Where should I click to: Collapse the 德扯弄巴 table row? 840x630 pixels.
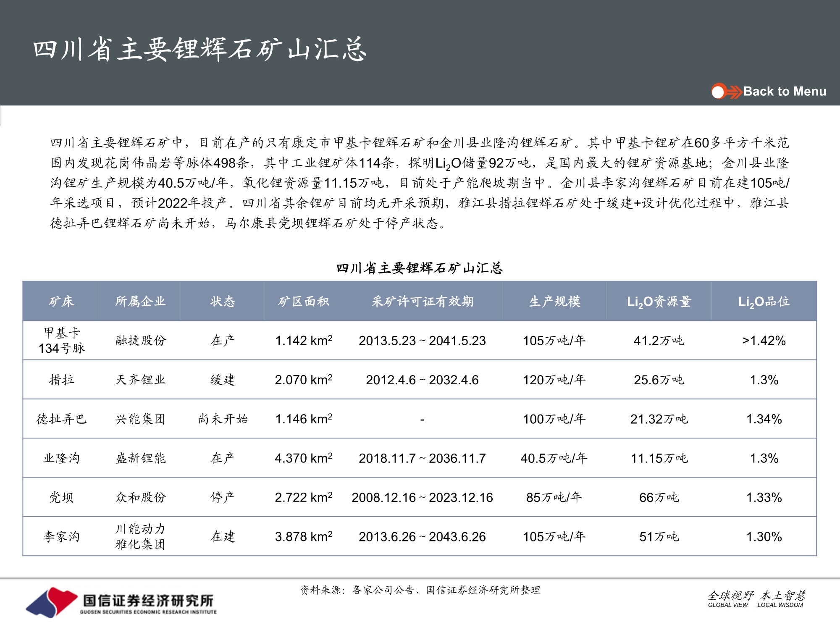[61, 419]
